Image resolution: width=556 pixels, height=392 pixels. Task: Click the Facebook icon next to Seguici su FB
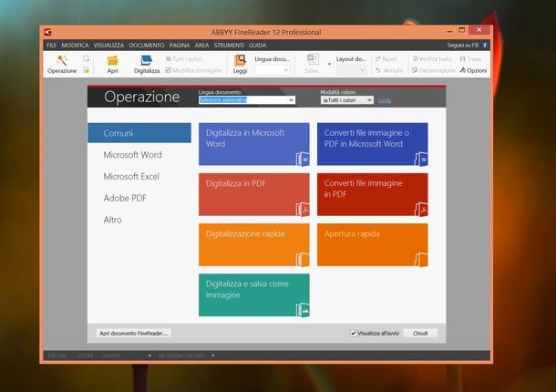pos(484,46)
